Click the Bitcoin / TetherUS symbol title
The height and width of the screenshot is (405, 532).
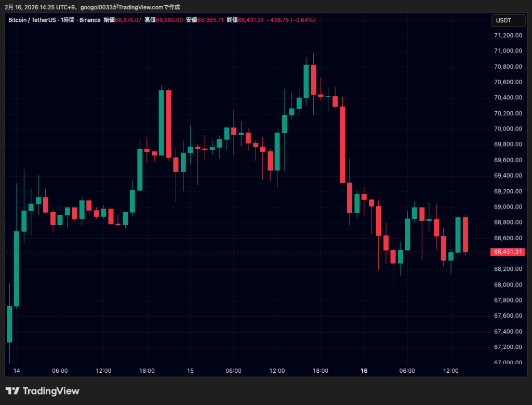pos(30,20)
